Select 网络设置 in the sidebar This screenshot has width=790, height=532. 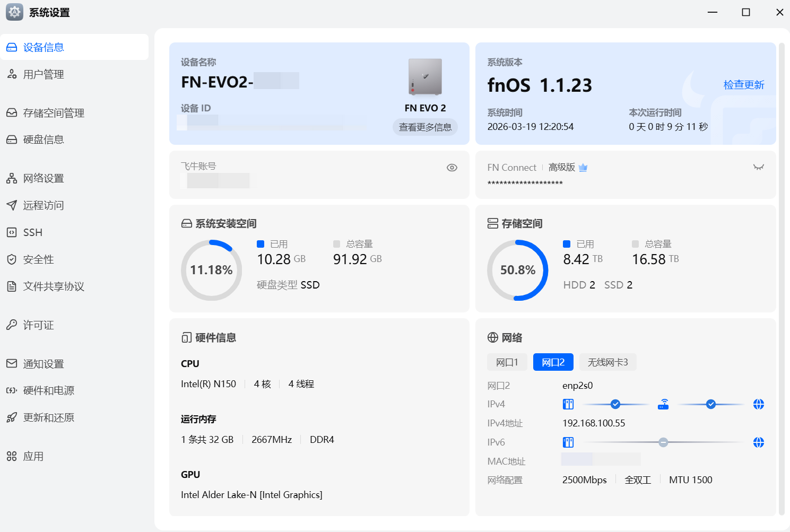click(74, 178)
